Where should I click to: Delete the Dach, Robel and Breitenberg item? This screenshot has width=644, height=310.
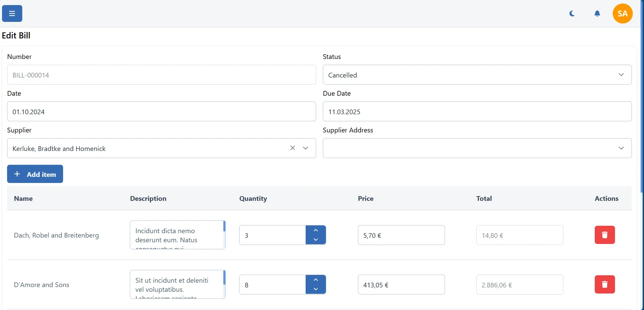pos(605,235)
